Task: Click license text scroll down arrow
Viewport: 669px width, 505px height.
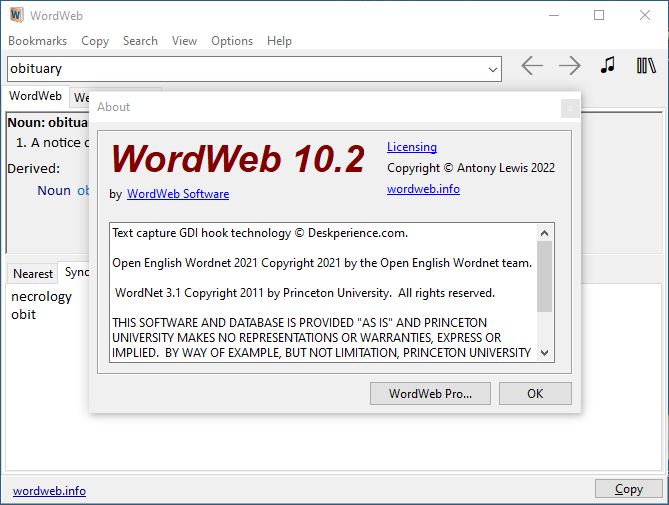Action: pyautogui.click(x=544, y=353)
